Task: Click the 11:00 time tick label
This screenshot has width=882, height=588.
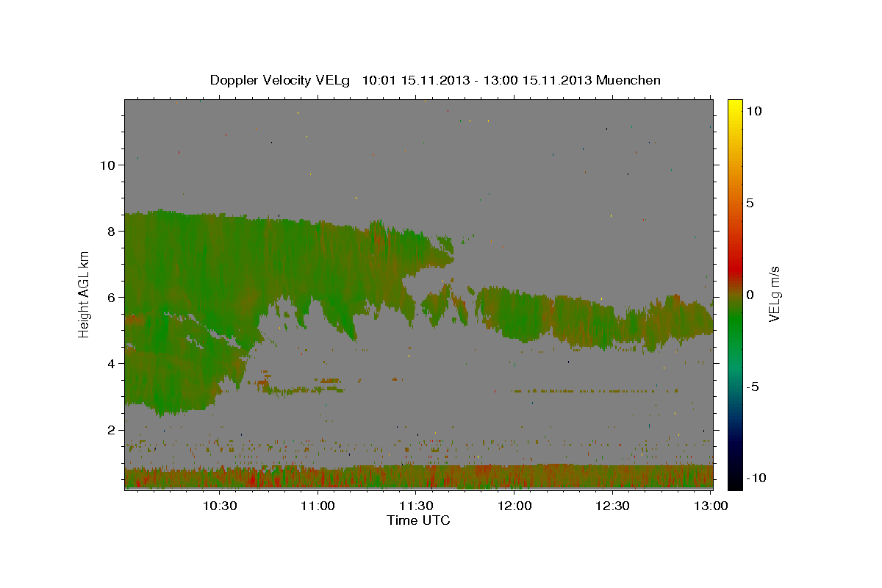Action: pyautogui.click(x=318, y=506)
